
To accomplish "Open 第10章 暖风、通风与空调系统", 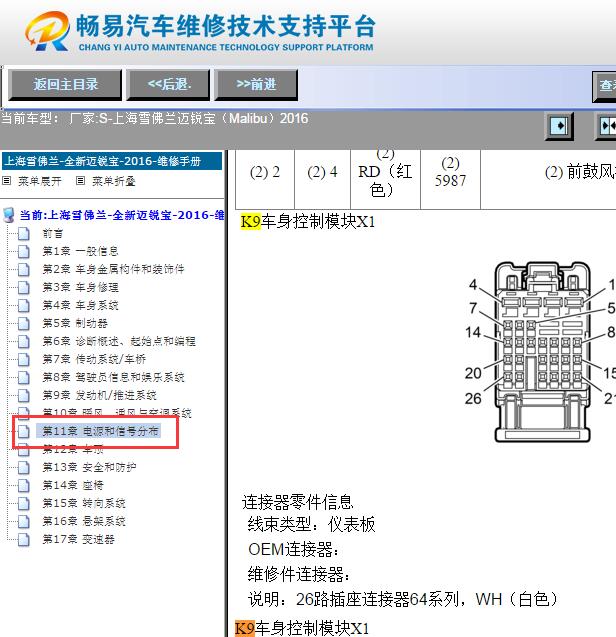I will [x=117, y=413].
